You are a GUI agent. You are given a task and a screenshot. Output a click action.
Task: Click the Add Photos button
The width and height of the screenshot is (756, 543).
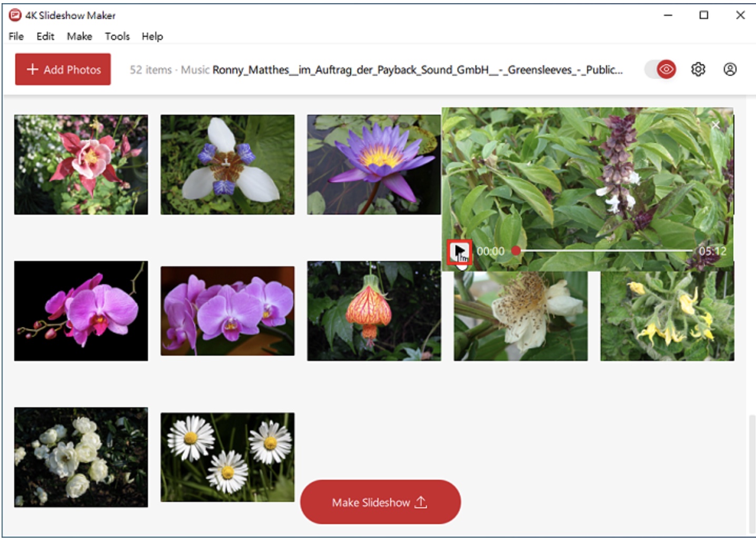(x=63, y=69)
